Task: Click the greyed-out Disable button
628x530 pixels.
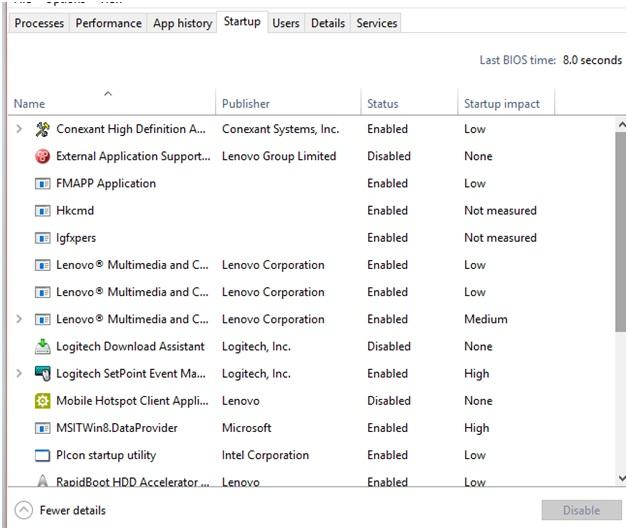Action: pyautogui.click(x=582, y=510)
